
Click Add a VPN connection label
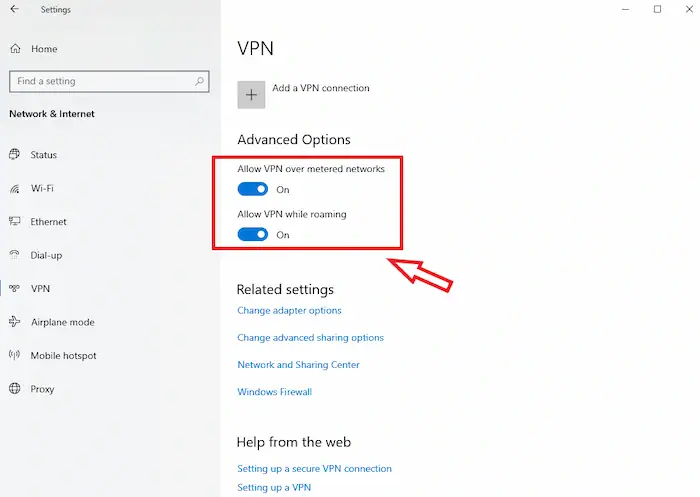(x=321, y=88)
